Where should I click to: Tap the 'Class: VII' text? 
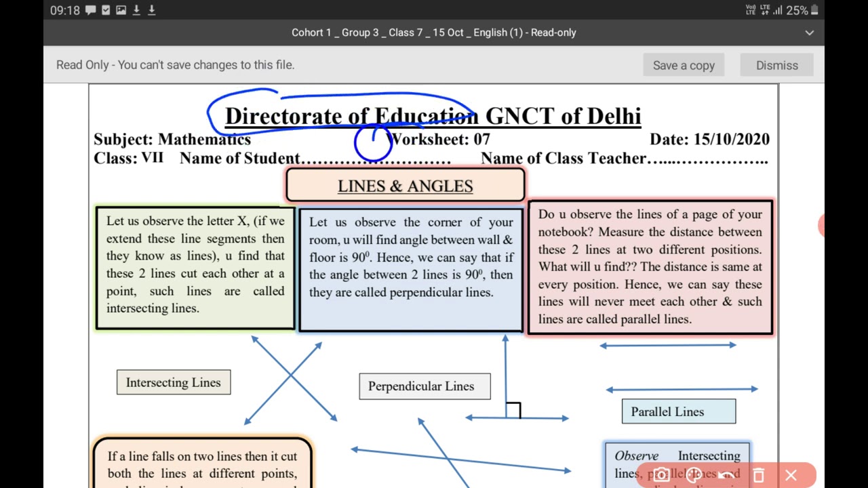[x=128, y=158]
